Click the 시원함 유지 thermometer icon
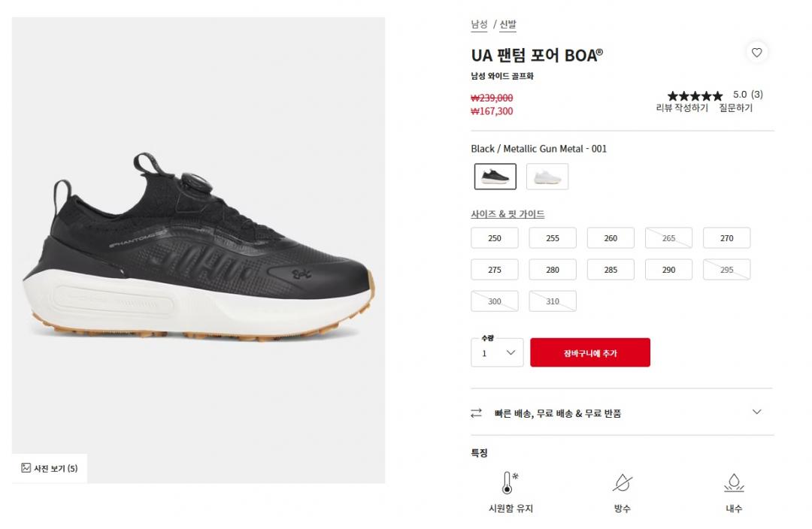The width and height of the screenshot is (812, 529). 510,482
